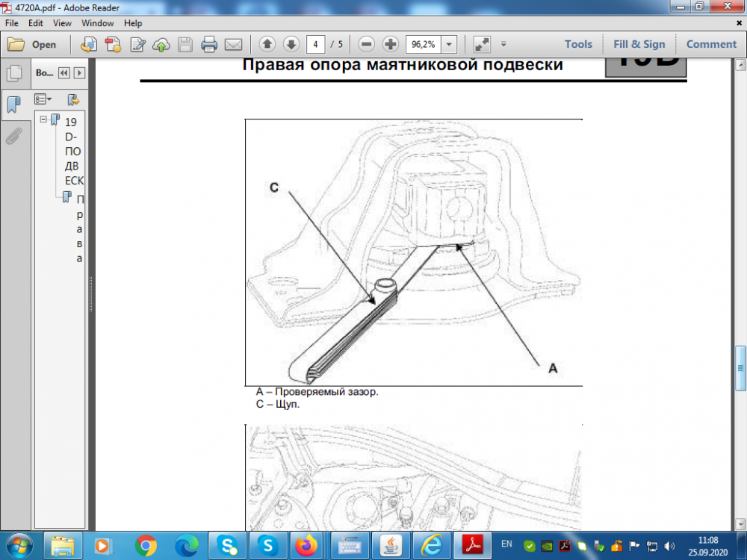Image resolution: width=747 pixels, height=560 pixels.
Task: Open the Attachments paperclip panel
Action: coord(13,136)
